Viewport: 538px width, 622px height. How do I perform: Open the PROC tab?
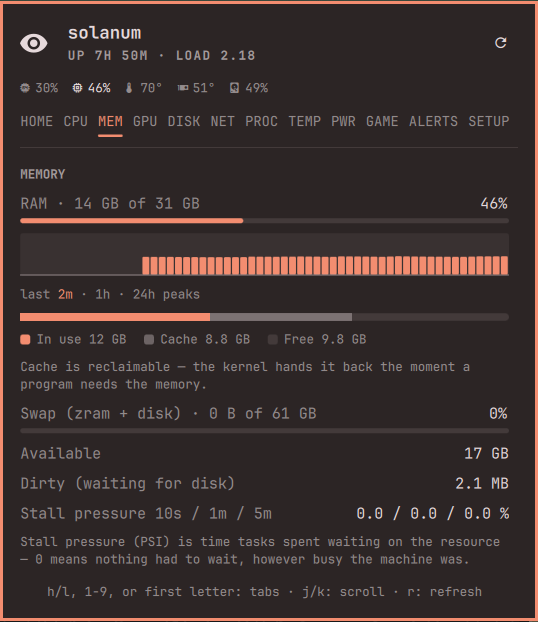click(261, 121)
